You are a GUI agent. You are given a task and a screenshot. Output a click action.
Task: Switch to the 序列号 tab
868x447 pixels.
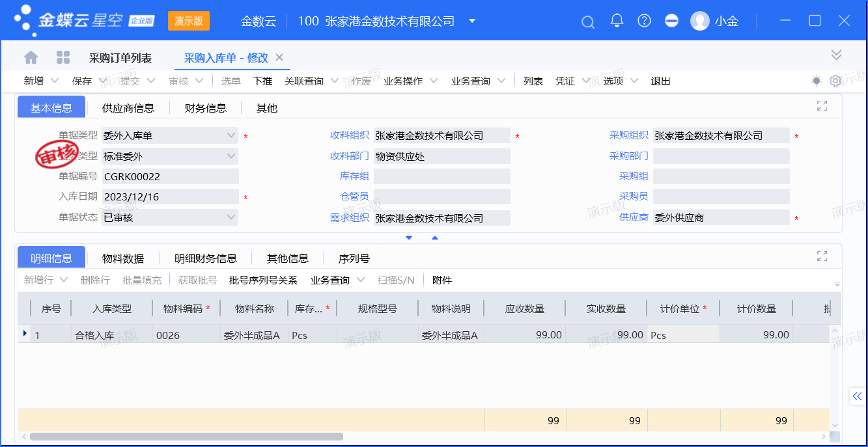pos(354,258)
